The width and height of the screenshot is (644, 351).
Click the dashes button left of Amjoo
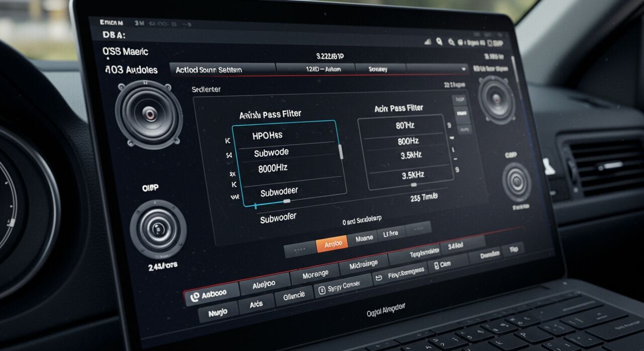point(300,249)
